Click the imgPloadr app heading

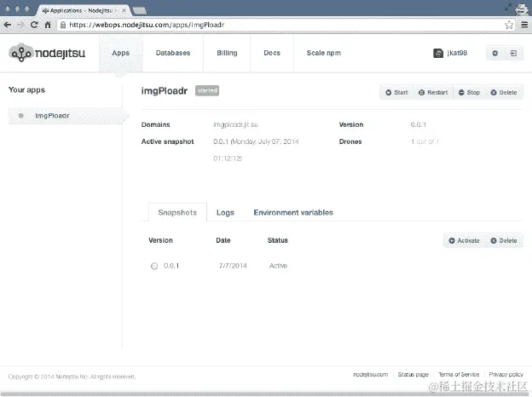pyautogui.click(x=165, y=91)
